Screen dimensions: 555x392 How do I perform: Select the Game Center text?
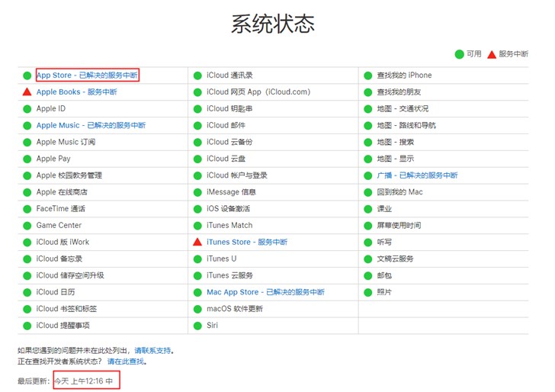[x=59, y=225]
